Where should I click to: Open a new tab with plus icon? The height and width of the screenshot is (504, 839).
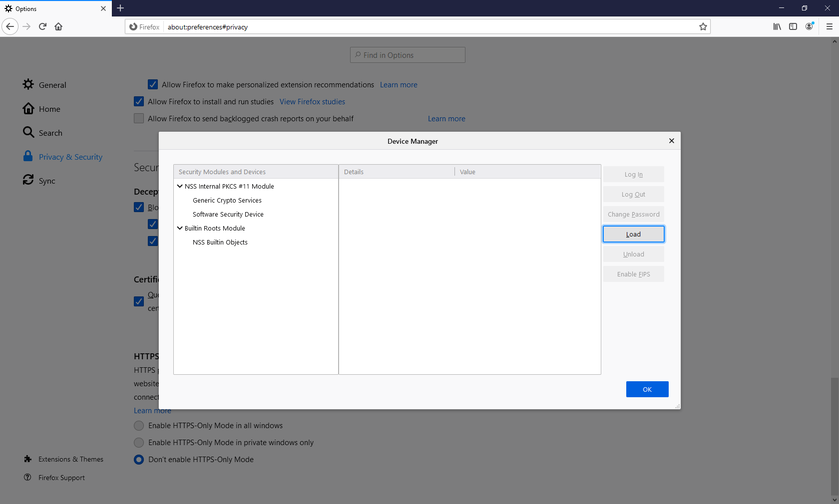tap(120, 8)
